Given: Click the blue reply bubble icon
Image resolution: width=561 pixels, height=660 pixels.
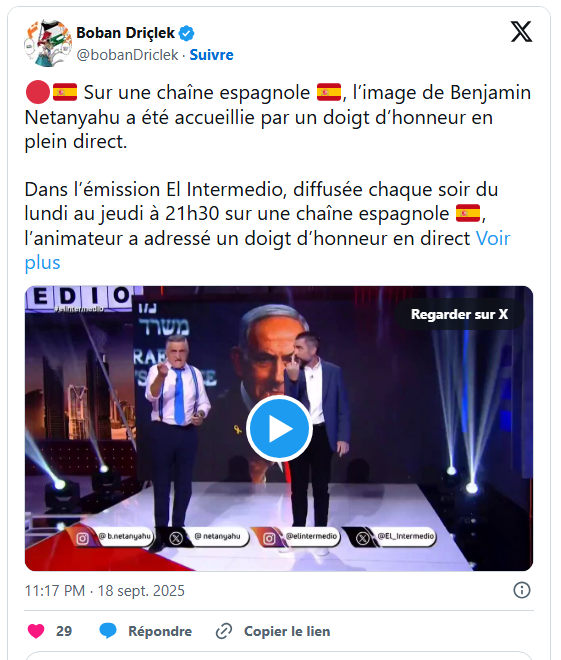Looking at the screenshot, I should click(108, 631).
